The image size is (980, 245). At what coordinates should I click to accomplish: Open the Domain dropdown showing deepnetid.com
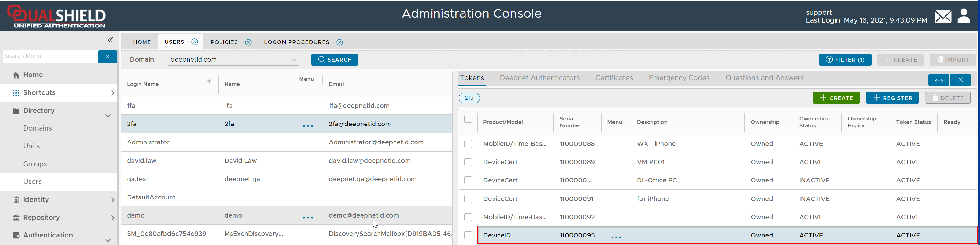233,60
